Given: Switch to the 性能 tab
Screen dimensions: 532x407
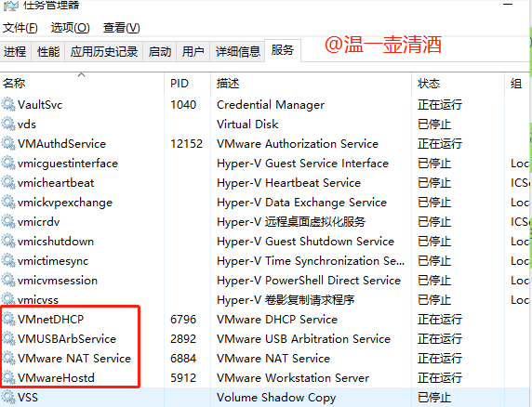Looking at the screenshot, I should point(47,52).
